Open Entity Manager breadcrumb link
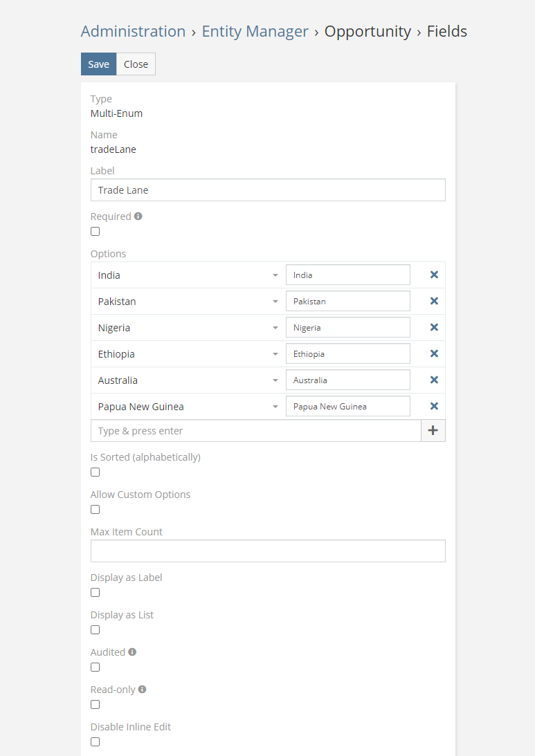The width and height of the screenshot is (535, 756). 255,31
